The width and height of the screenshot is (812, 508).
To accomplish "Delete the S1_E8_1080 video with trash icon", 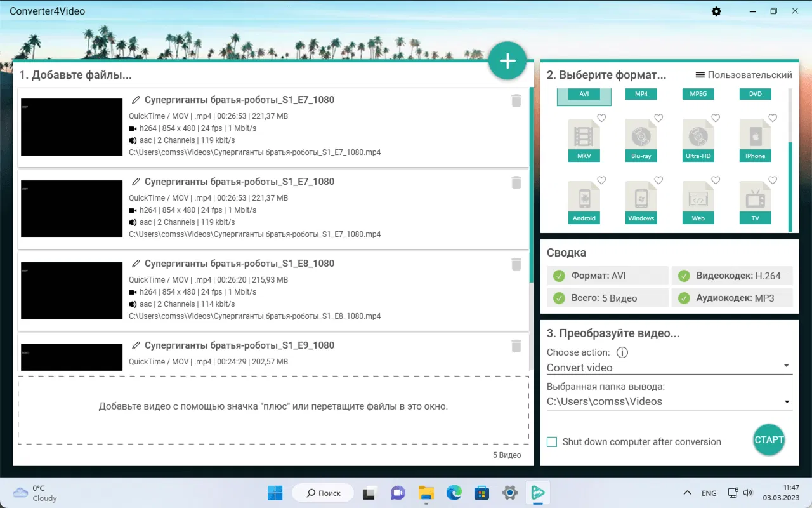I will click(x=516, y=264).
